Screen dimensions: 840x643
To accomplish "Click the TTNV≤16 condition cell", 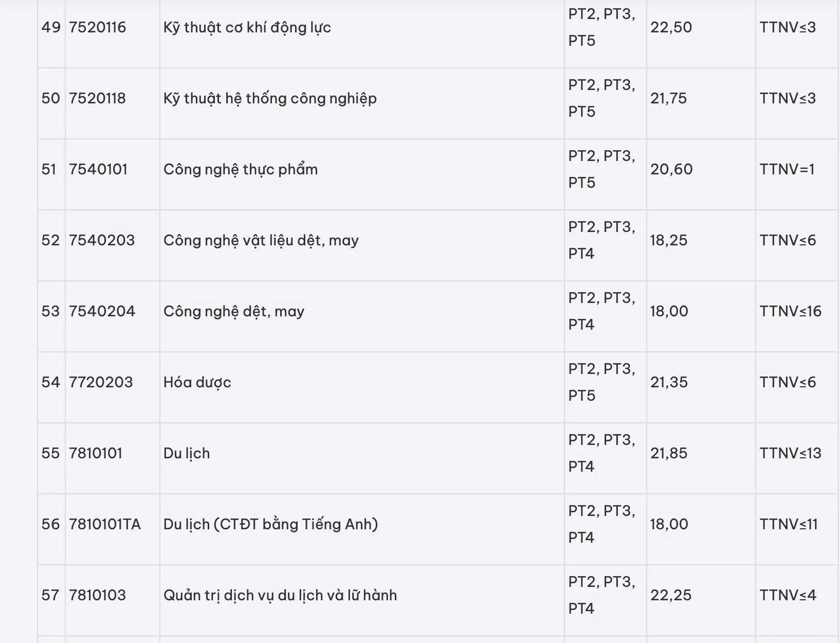I will pyautogui.click(x=790, y=311).
